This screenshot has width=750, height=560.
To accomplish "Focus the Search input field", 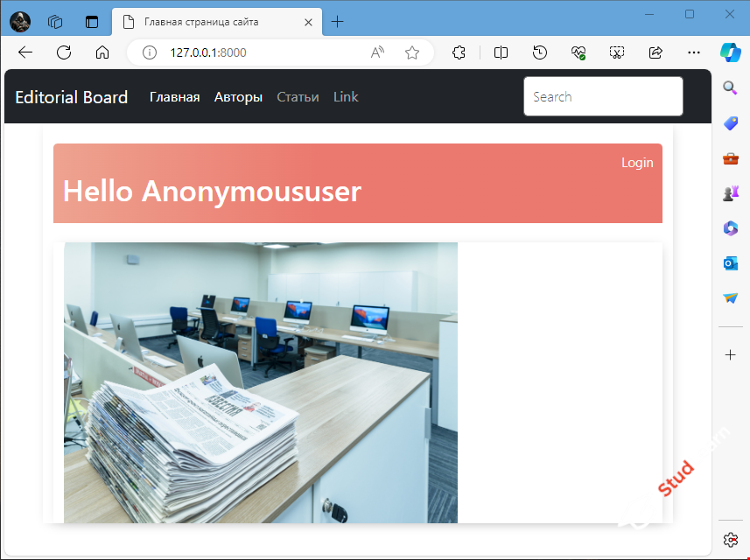I will point(603,96).
